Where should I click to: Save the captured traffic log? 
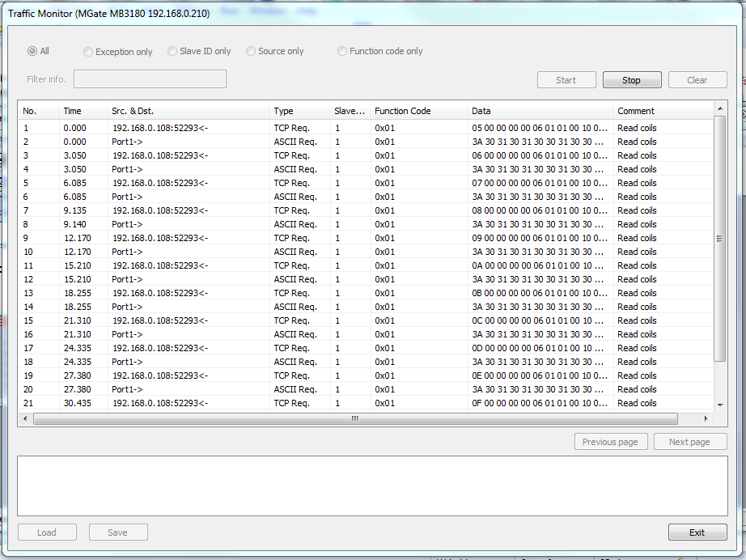pos(118,532)
